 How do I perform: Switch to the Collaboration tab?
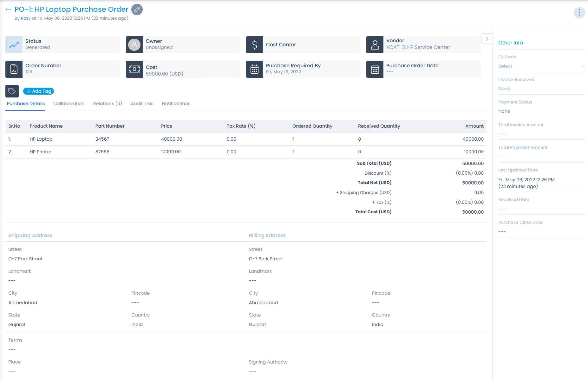click(x=69, y=103)
